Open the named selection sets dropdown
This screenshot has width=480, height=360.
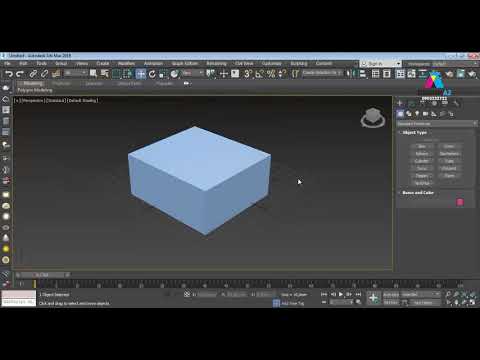[x=322, y=73]
